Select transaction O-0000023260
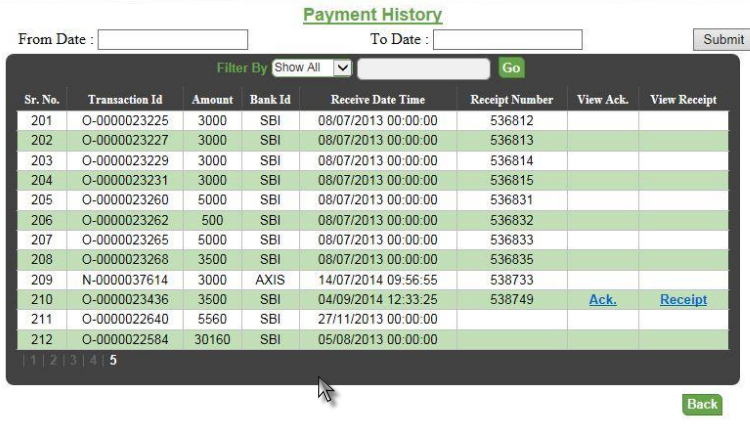This screenshot has height=439, width=750. (125, 200)
